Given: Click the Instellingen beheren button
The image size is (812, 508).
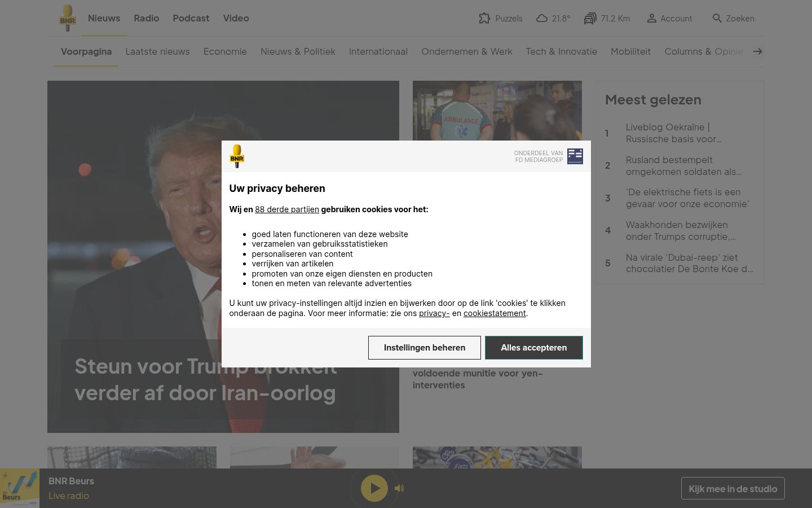Looking at the screenshot, I should pos(425,348).
